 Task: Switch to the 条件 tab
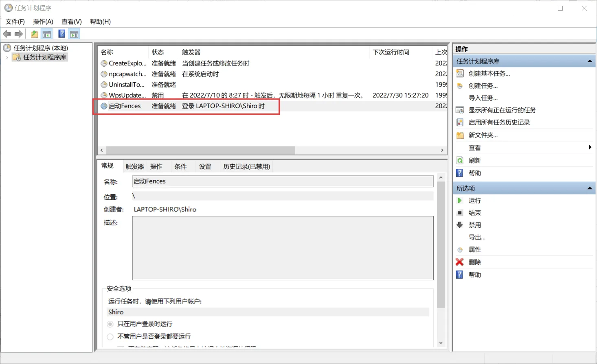[x=180, y=166]
